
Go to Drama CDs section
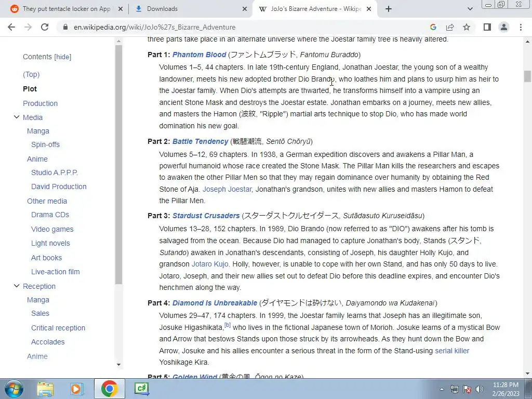[50, 215]
